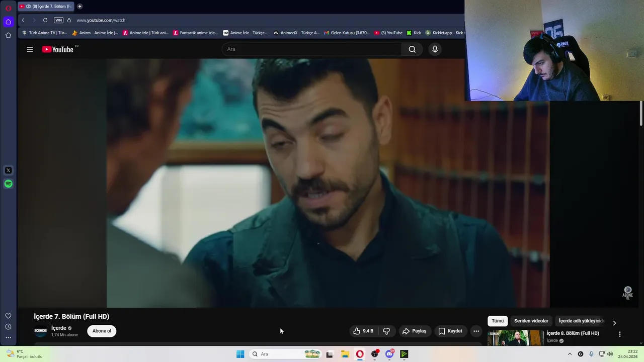Viewport: 644px width, 362px height.
Task: Open a new browser tab
Action: click(x=79, y=7)
